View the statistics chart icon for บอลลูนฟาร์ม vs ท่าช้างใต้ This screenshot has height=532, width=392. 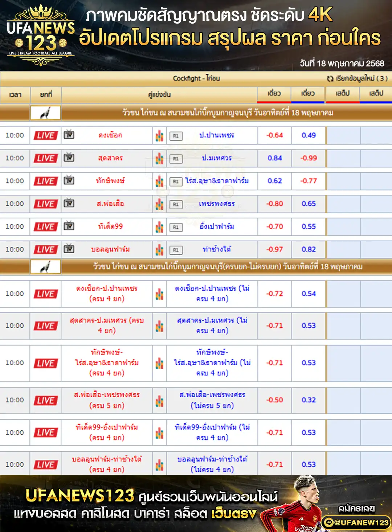coord(159,250)
